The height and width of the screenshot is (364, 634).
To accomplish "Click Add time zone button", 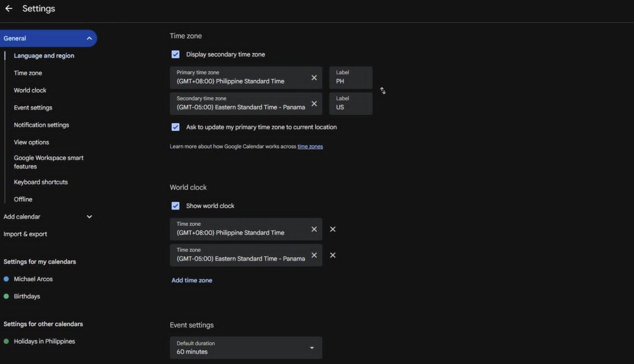I will click(x=192, y=280).
